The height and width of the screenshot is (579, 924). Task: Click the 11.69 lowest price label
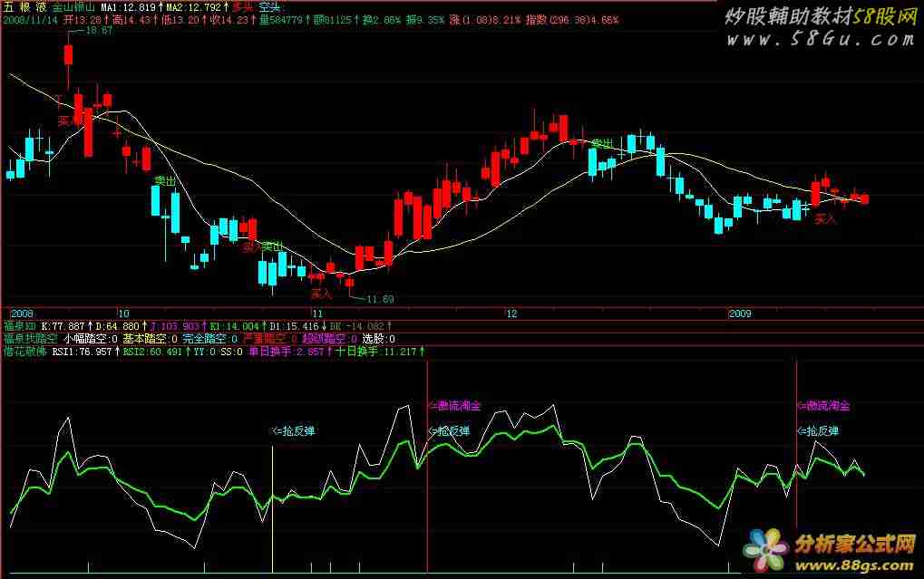coord(380,299)
